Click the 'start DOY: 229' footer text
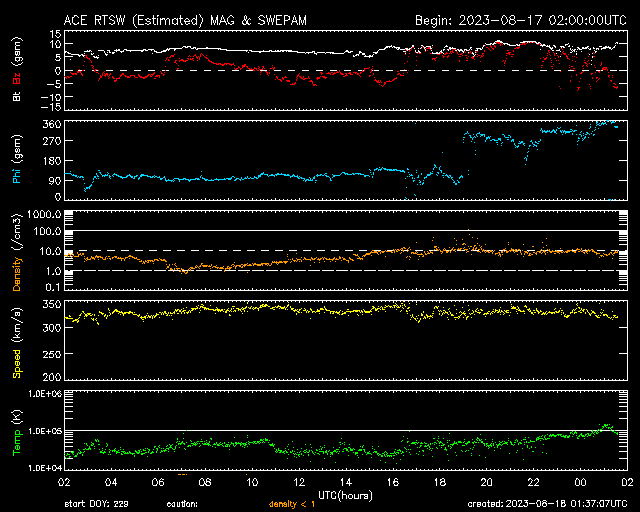 click(x=97, y=504)
